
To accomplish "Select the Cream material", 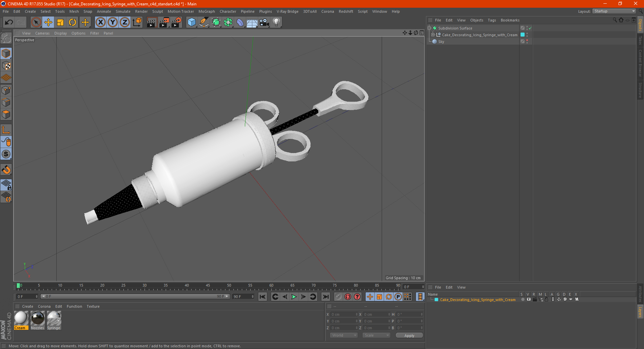I will click(x=21, y=320).
